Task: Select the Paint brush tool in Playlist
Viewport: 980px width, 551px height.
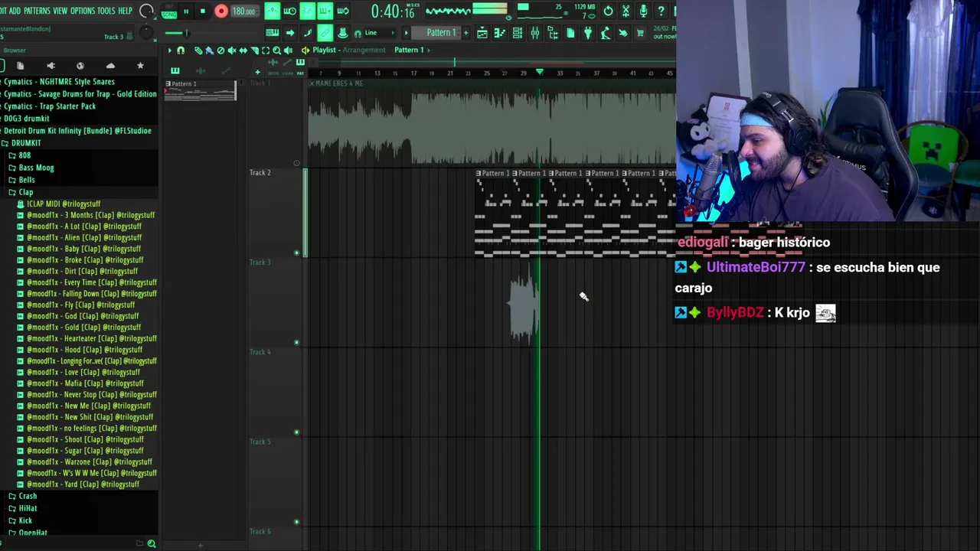Action: point(209,51)
